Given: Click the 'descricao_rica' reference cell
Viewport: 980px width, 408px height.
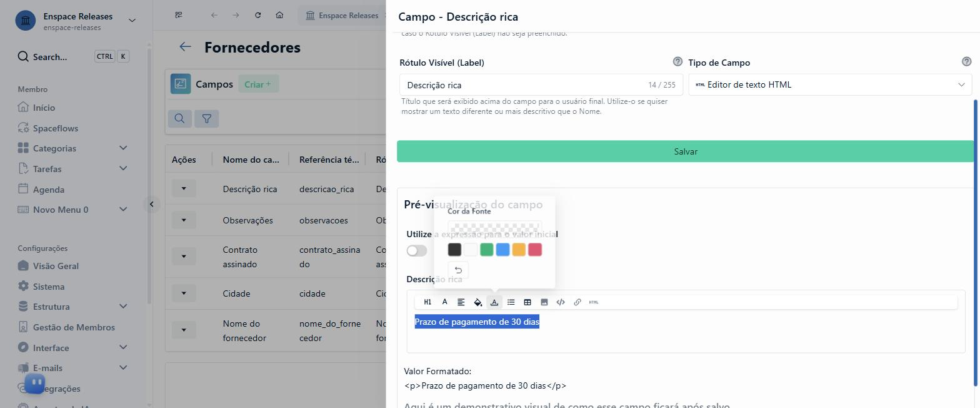Looking at the screenshot, I should [x=326, y=189].
